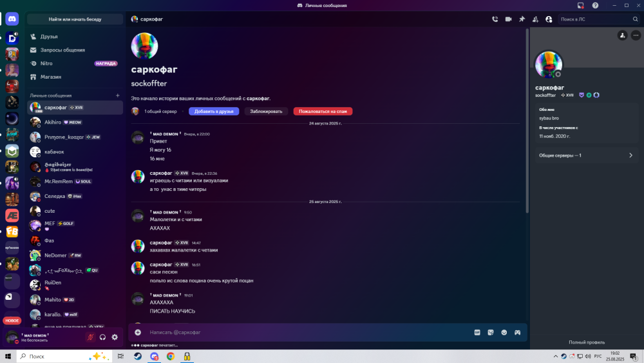Viewport: 644px width, 363px height.
Task: Open Discord home direct messages icon
Action: click(12, 19)
